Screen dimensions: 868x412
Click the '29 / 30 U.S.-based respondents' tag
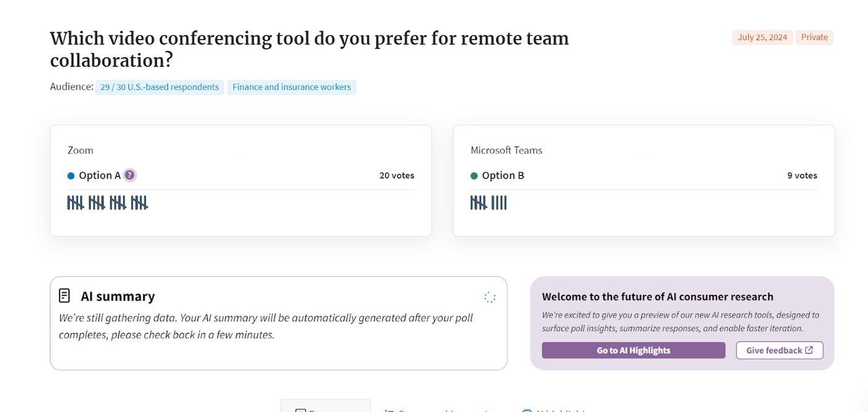point(159,87)
